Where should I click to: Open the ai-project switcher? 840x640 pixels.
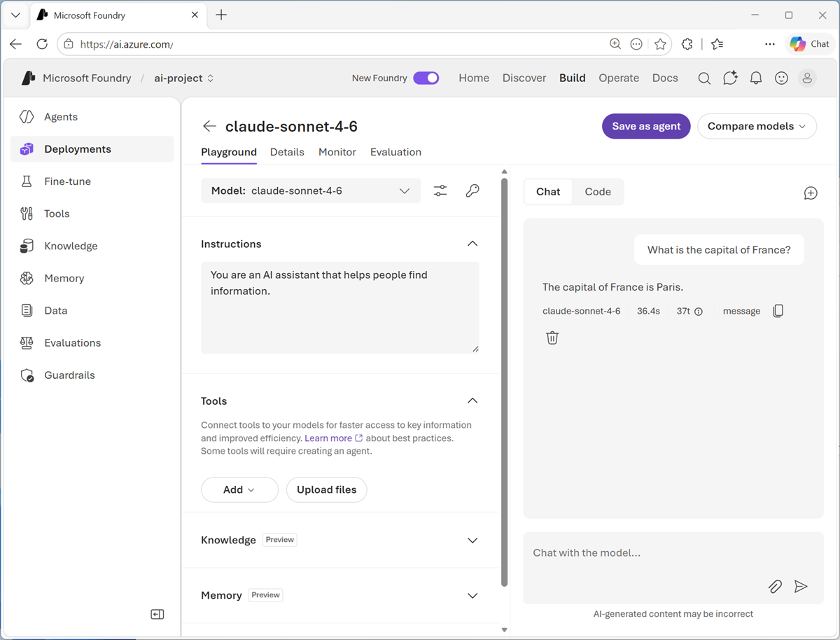(x=184, y=78)
